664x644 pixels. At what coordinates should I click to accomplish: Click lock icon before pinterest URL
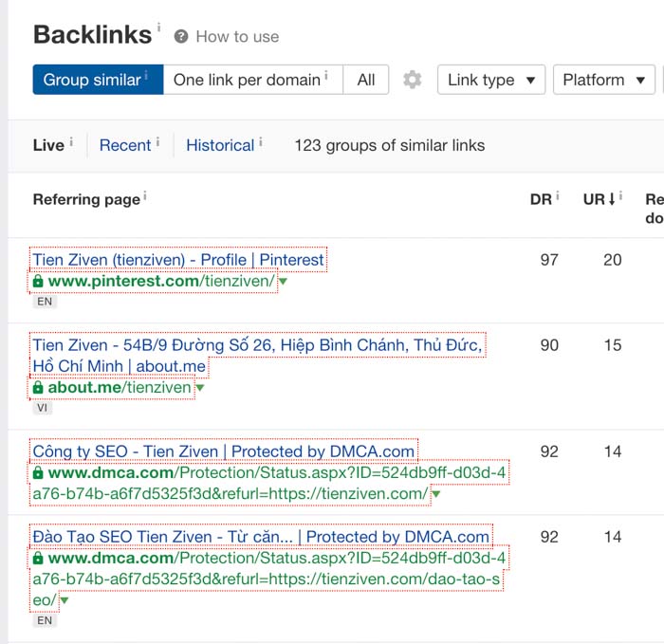click(38, 281)
